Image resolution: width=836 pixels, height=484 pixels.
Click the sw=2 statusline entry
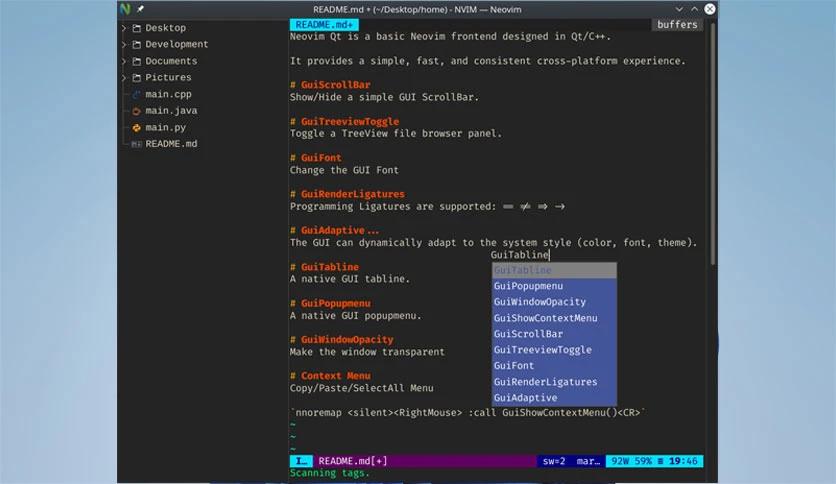pos(554,461)
